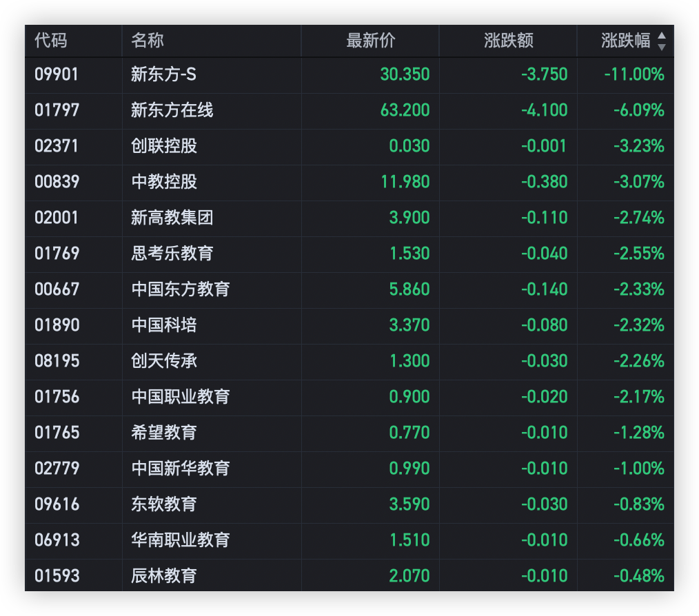The height and width of the screenshot is (616, 699).
Task: Click the 最新价 column header
Action: (371, 41)
